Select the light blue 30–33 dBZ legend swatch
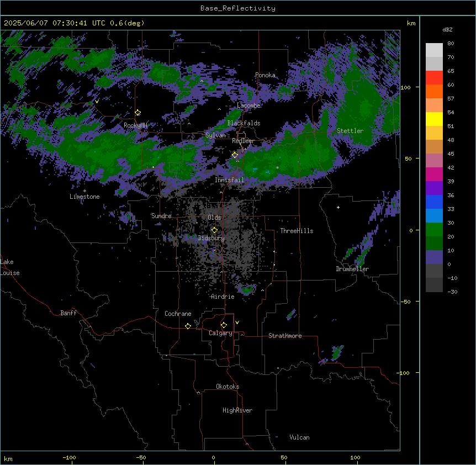The image size is (476, 465). [434, 216]
